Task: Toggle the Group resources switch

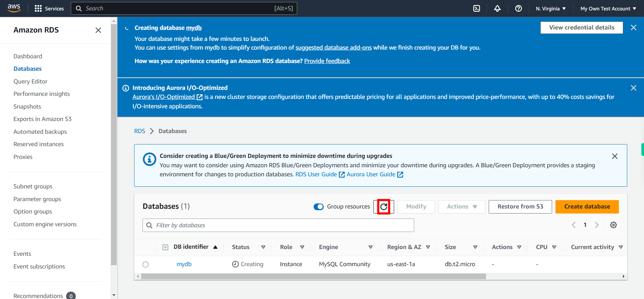Action: (x=318, y=206)
